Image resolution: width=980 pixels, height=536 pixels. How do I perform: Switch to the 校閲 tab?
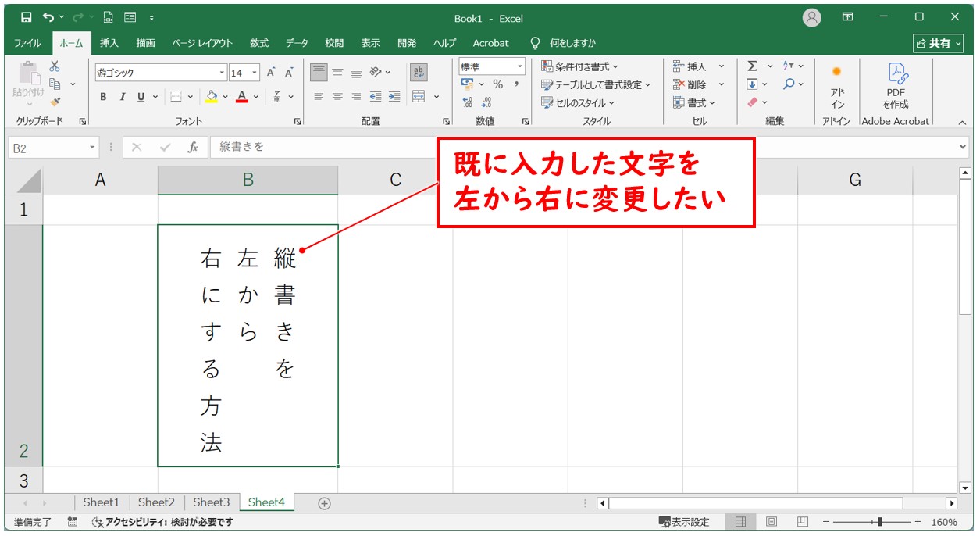click(334, 43)
